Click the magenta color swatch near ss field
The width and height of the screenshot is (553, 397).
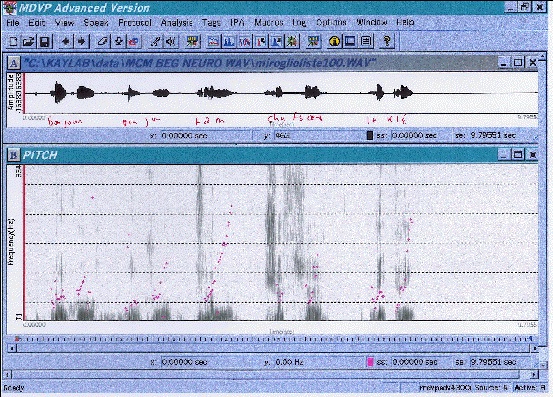(370, 362)
